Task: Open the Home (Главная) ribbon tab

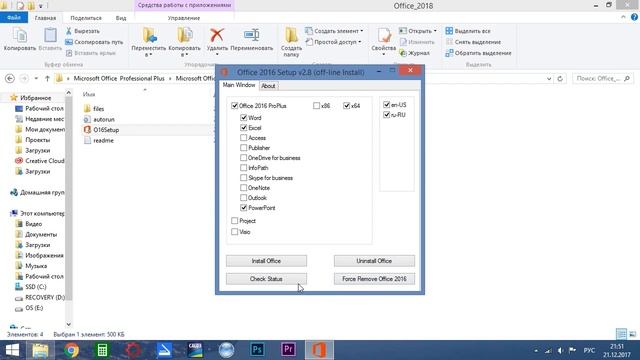Action: click(x=45, y=18)
